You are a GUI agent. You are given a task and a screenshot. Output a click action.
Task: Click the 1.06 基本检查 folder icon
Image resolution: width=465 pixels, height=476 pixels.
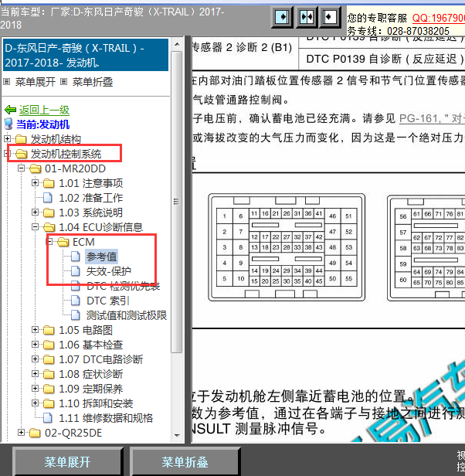coord(49,345)
